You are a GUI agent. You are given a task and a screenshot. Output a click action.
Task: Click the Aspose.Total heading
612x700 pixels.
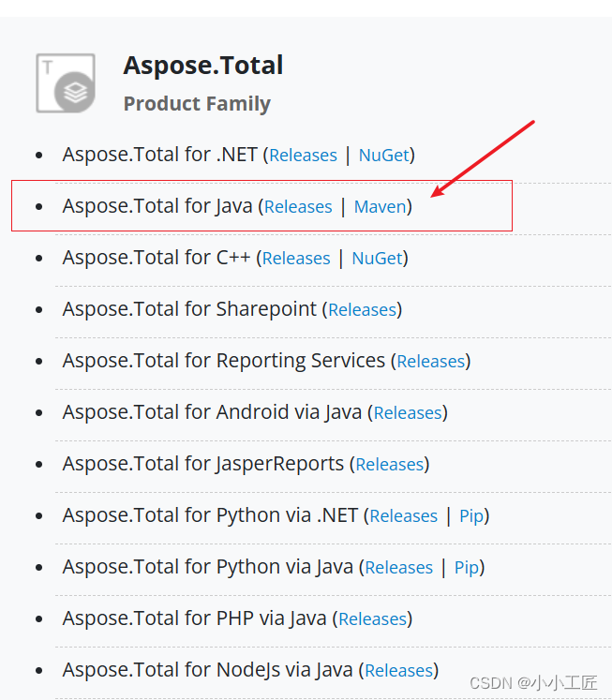coord(203,66)
